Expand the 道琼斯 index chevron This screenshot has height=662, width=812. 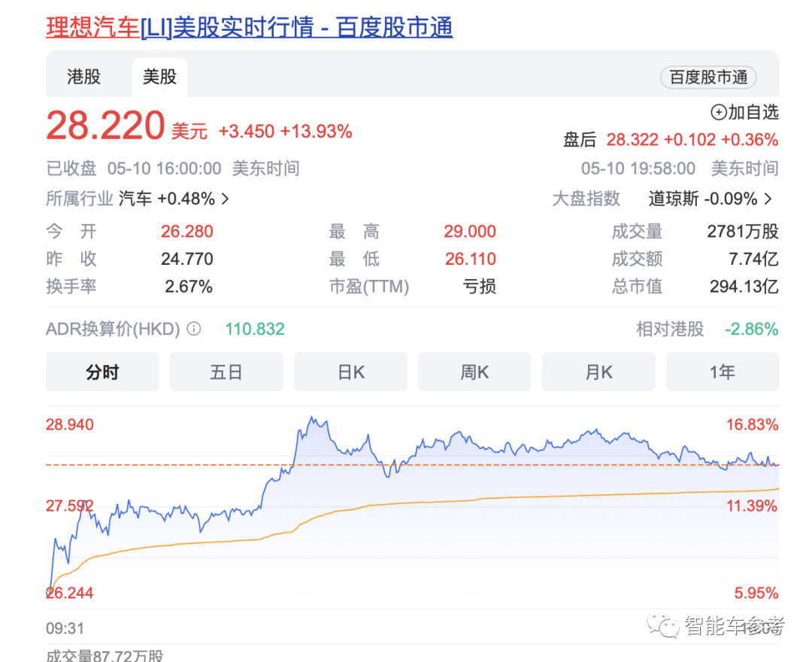coord(768,199)
